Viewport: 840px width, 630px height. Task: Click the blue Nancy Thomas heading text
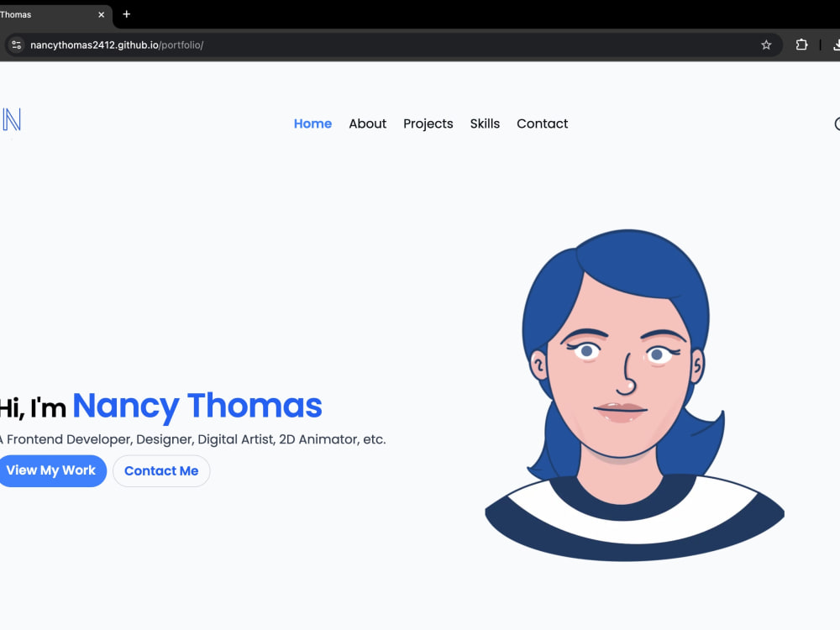(197, 406)
